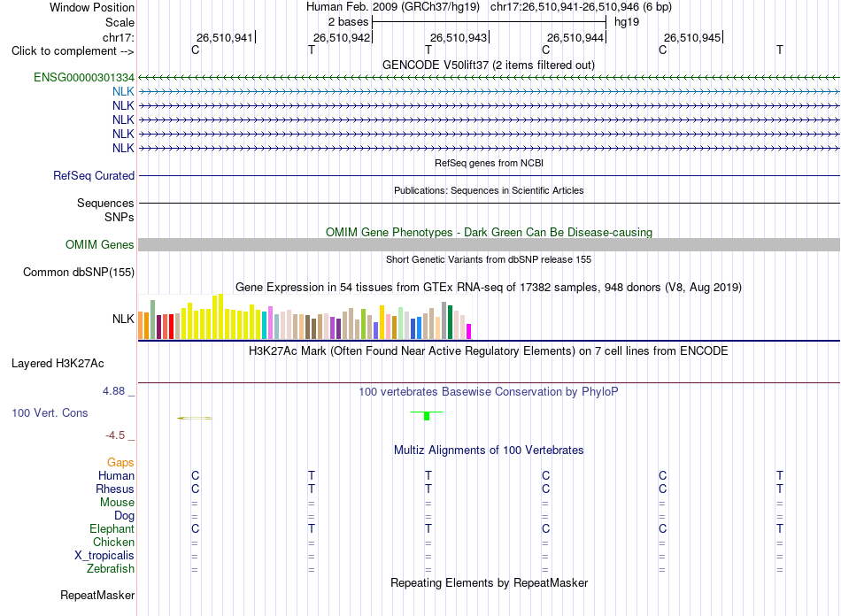
Task: Click the Rhesus alignment row label
Action: click(115, 489)
